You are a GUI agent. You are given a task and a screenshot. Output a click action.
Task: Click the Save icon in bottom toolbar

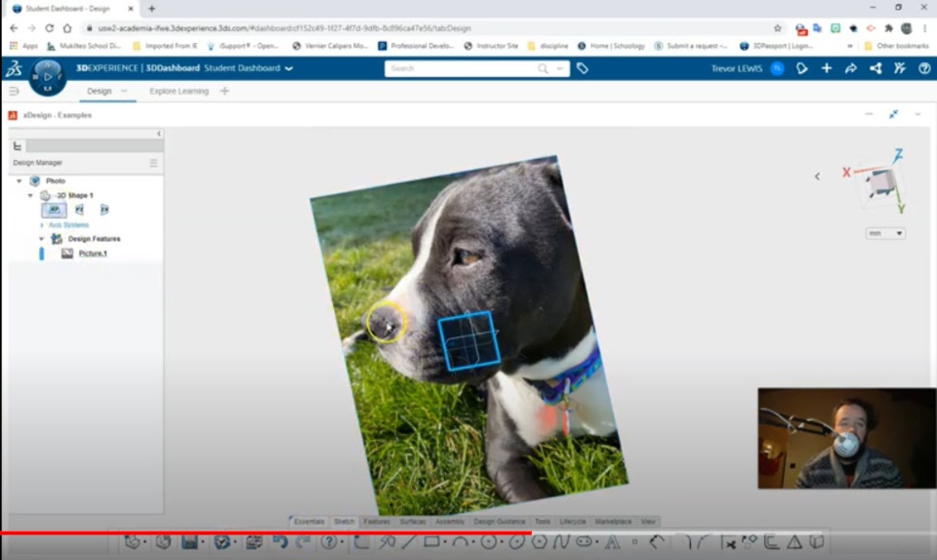190,542
